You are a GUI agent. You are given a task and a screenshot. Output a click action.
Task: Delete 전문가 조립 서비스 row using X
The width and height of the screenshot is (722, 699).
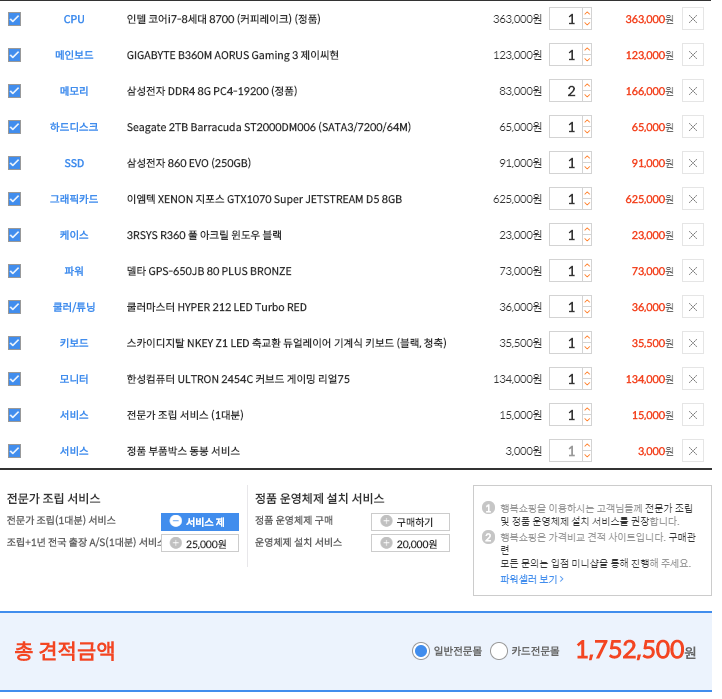[693, 415]
